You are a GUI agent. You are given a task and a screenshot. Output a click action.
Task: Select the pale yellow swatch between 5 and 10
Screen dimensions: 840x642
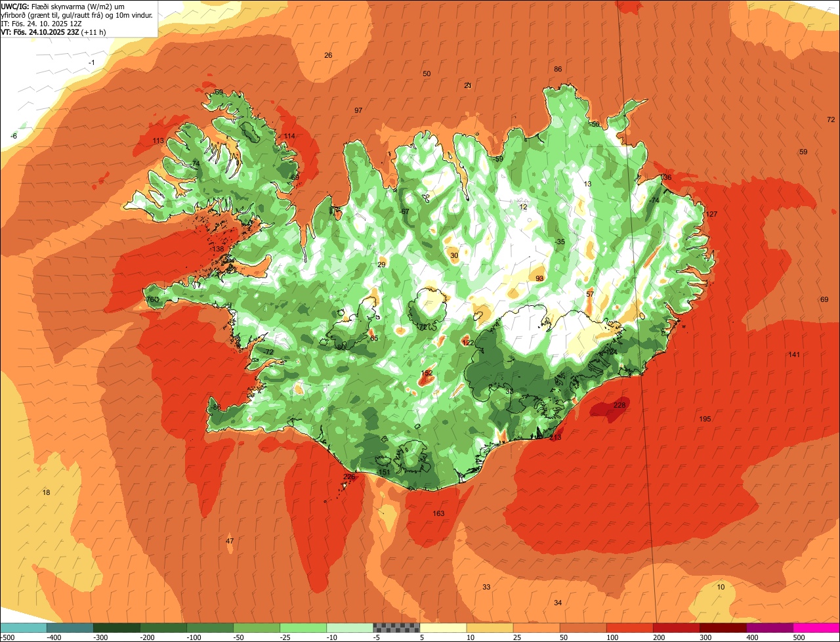442,628
